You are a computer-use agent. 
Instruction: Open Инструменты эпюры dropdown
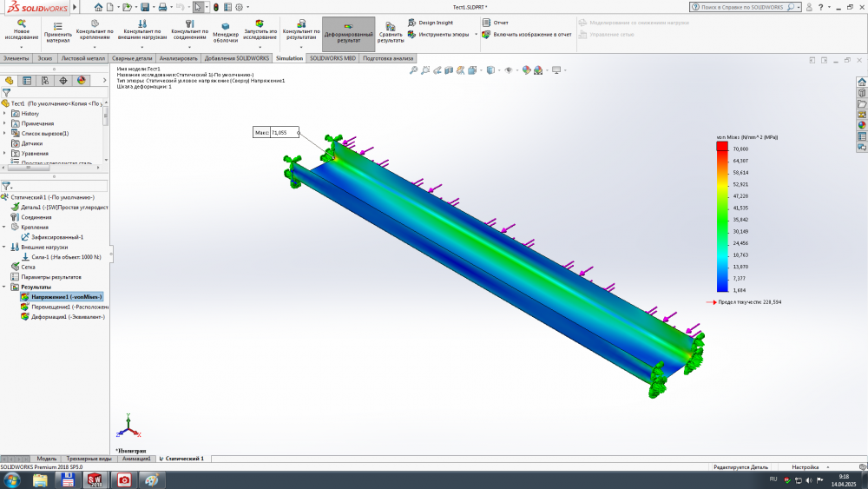(x=474, y=35)
